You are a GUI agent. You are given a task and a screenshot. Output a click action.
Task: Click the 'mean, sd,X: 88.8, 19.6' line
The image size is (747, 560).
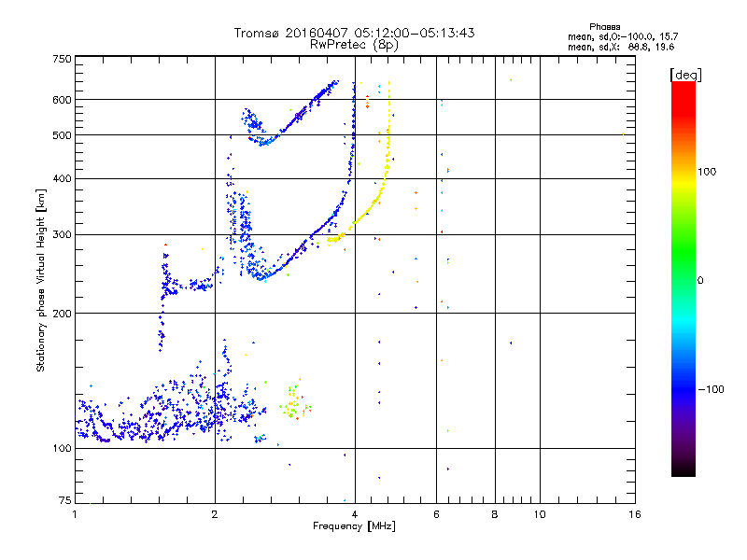click(621, 47)
